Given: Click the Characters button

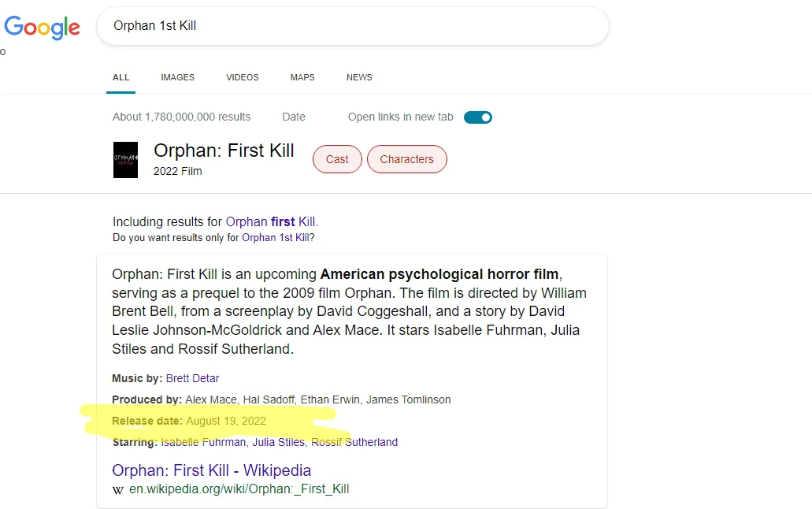Looking at the screenshot, I should tap(406, 159).
